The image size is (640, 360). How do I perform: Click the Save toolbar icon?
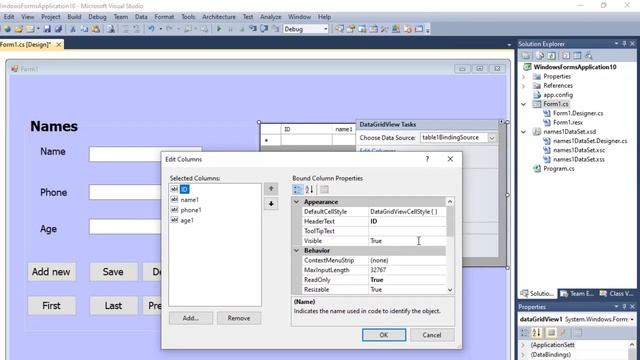point(47,29)
